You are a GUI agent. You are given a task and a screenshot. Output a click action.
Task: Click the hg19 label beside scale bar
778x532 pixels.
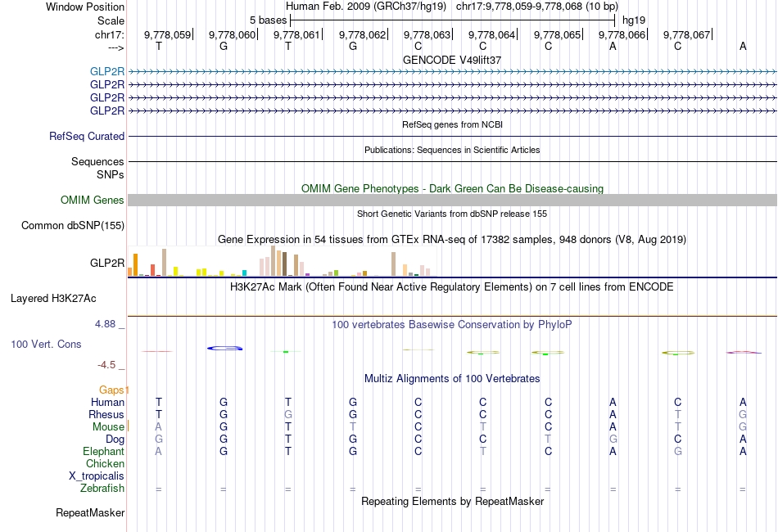tap(634, 20)
